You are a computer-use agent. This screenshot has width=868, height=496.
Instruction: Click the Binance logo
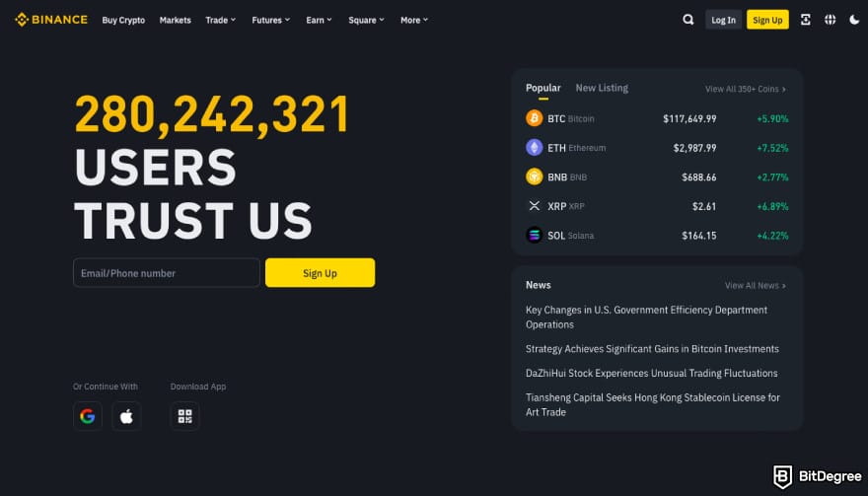(x=51, y=20)
